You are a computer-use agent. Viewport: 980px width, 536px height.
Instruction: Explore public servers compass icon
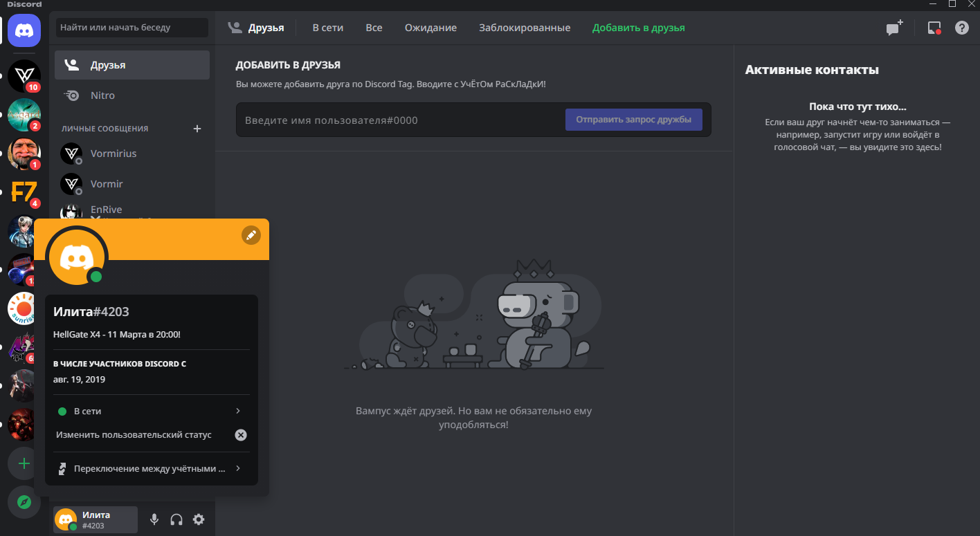tap(24, 502)
